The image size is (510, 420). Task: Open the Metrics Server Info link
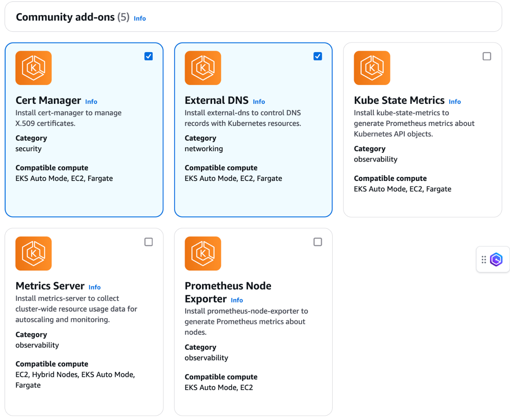(94, 287)
